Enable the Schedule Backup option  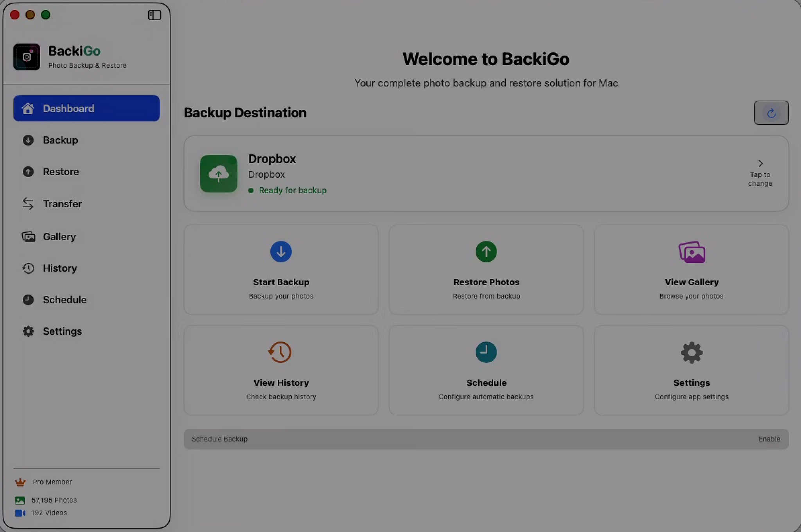[x=769, y=439]
